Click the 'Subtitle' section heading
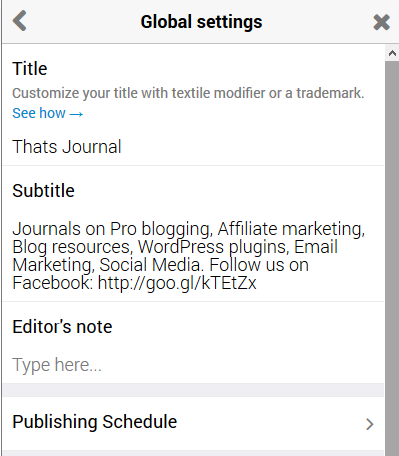 43,191
